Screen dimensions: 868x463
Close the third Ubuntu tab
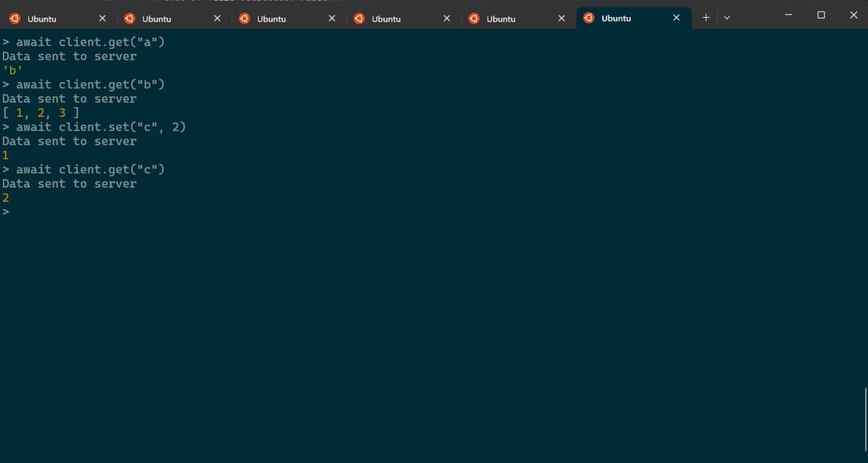pos(332,19)
